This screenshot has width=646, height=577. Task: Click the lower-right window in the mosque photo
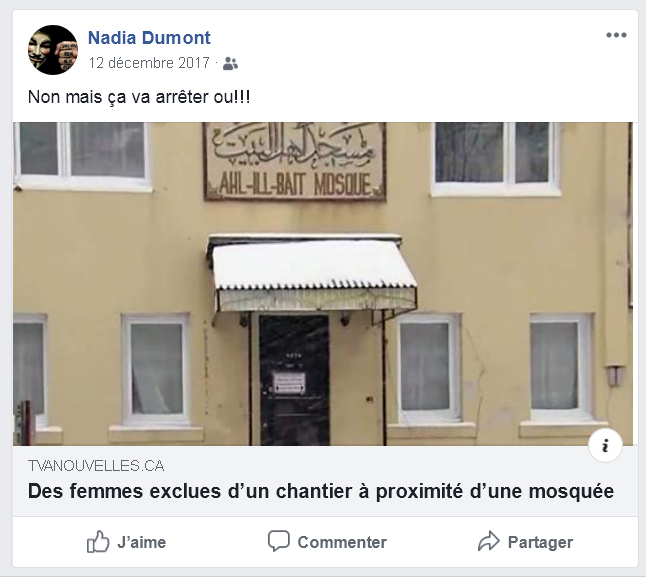[x=561, y=368]
